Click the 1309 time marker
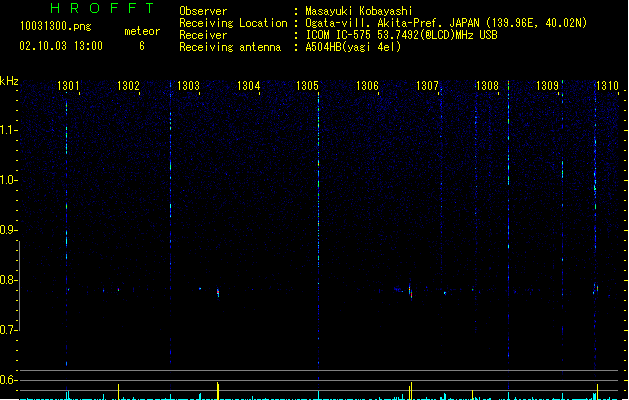Viewport: 629px width, 400px height. click(x=547, y=86)
